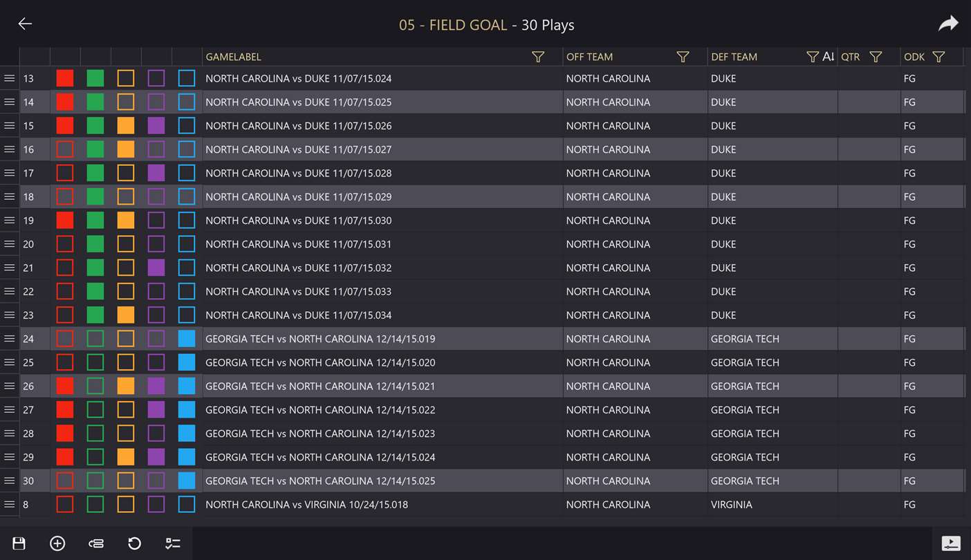Toggle the green checkbox on play 27
Screen dimensions: 971x560
(x=95, y=410)
